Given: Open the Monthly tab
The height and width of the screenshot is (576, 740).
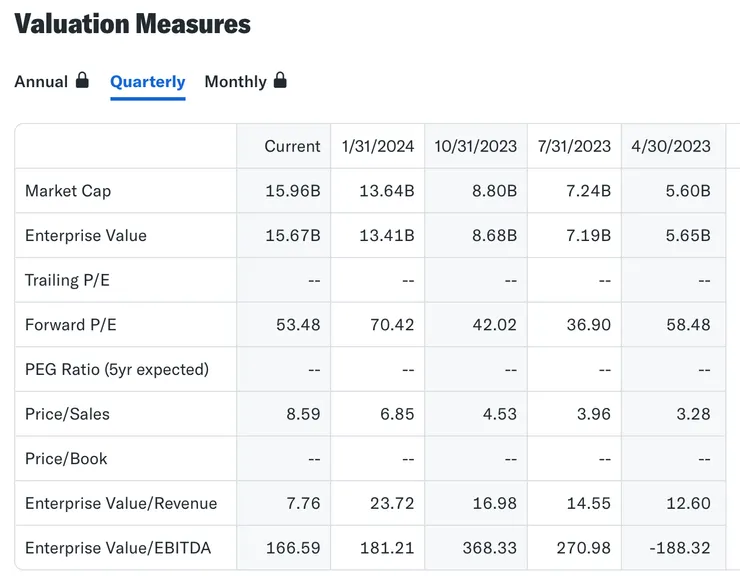Looking at the screenshot, I should [235, 82].
